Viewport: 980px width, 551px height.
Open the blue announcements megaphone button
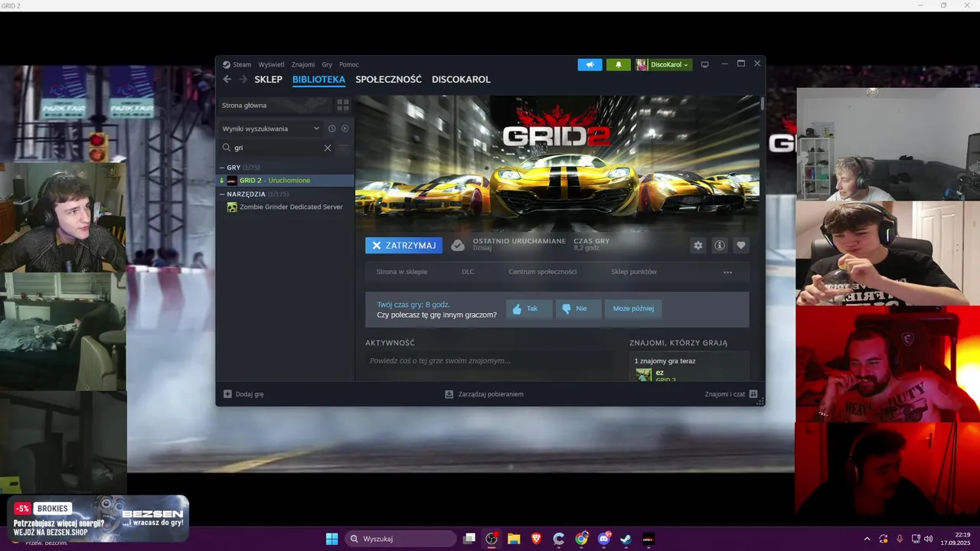pos(590,64)
